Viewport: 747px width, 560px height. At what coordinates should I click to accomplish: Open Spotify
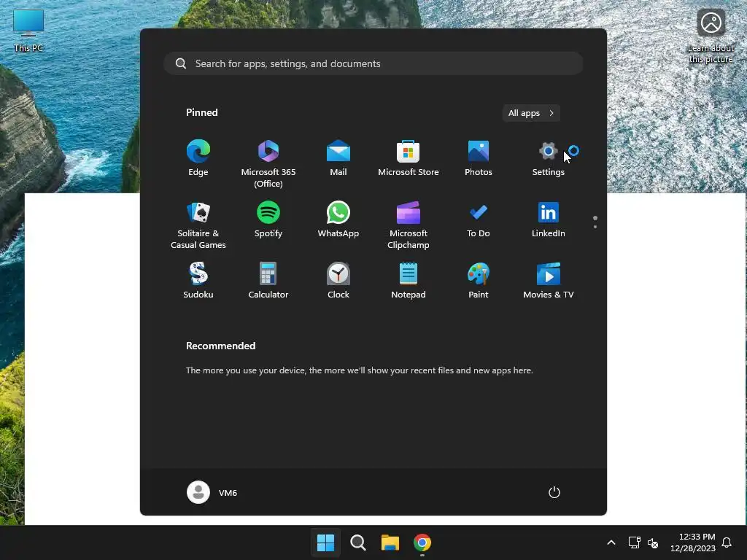pyautogui.click(x=268, y=220)
